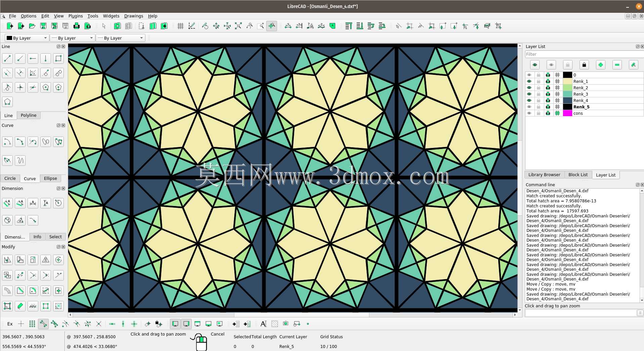Viewport: 644px width, 351px height.
Task: Show all layers using the eye icon
Action: click(x=535, y=65)
